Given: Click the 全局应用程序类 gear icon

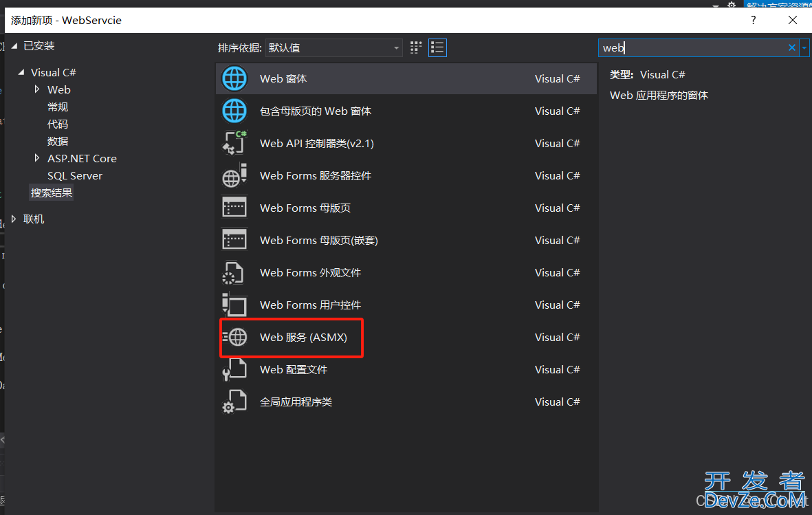Looking at the screenshot, I should tap(234, 402).
